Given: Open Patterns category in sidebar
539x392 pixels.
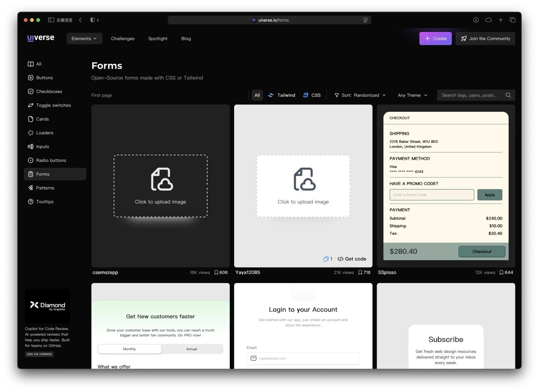Looking at the screenshot, I should pos(55,188).
